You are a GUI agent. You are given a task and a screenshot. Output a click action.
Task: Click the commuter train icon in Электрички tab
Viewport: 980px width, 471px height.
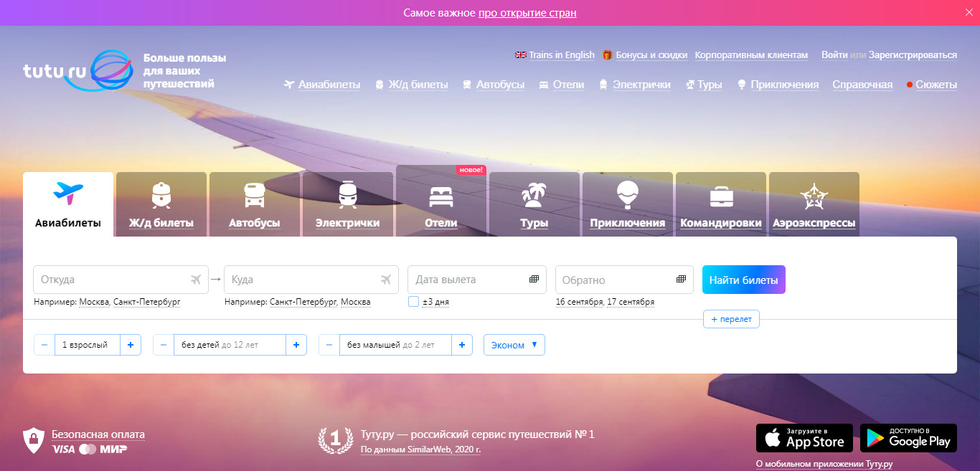[347, 194]
